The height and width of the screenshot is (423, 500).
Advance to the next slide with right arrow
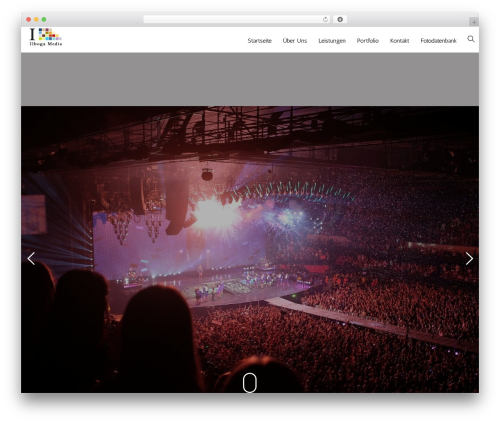point(469,258)
